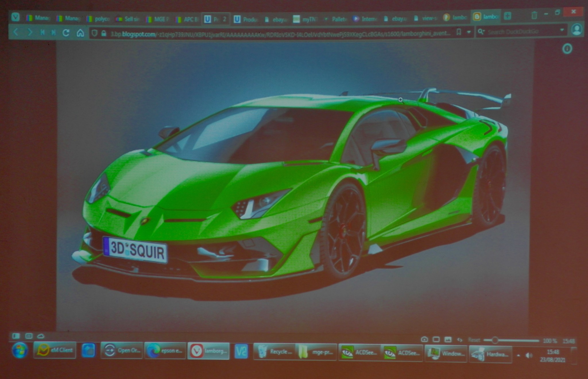The width and height of the screenshot is (588, 379).
Task: Click the Rewind history button
Action: click(x=42, y=33)
